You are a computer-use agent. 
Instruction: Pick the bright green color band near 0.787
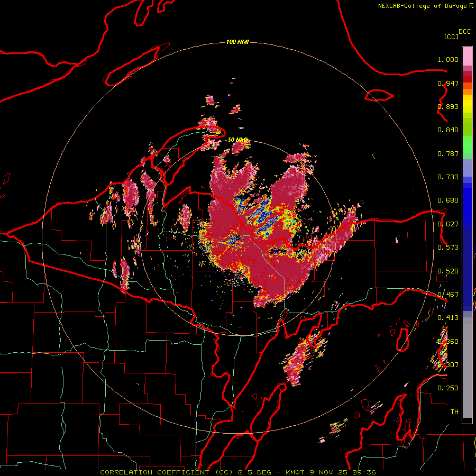[x=467, y=144]
